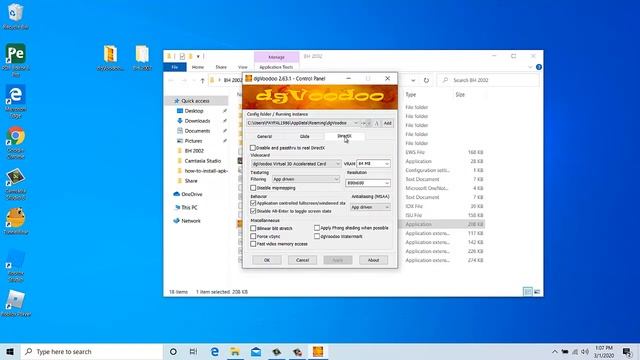Open the Resolution dropdown

point(368,183)
